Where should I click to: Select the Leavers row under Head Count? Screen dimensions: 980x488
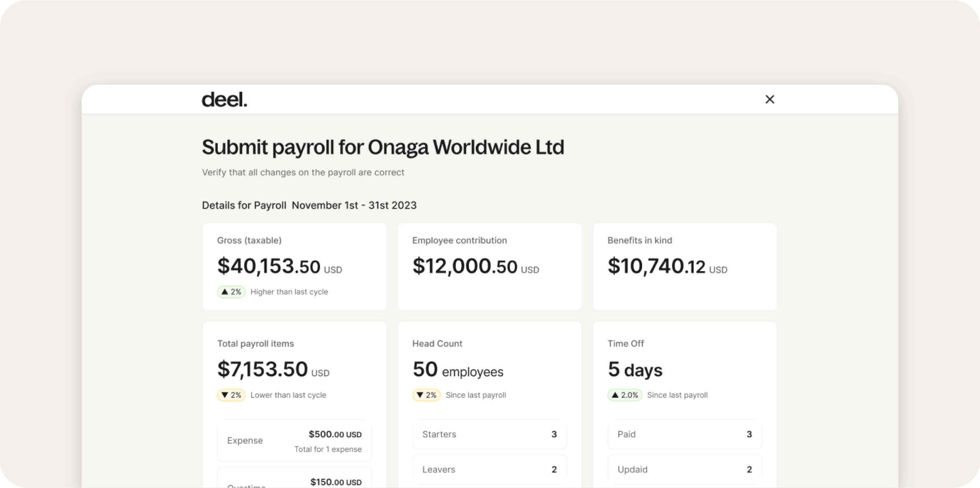[489, 469]
